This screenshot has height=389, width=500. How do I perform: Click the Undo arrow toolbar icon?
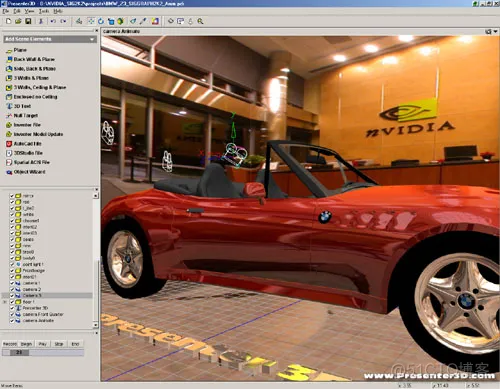click(x=53, y=21)
